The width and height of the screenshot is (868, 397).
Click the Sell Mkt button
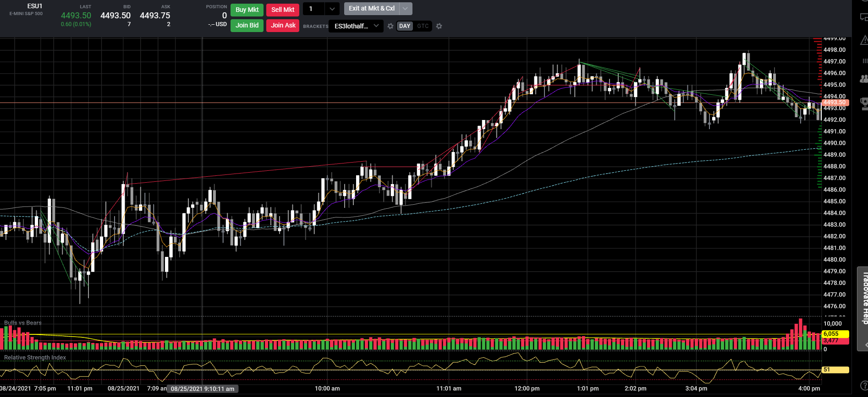283,10
